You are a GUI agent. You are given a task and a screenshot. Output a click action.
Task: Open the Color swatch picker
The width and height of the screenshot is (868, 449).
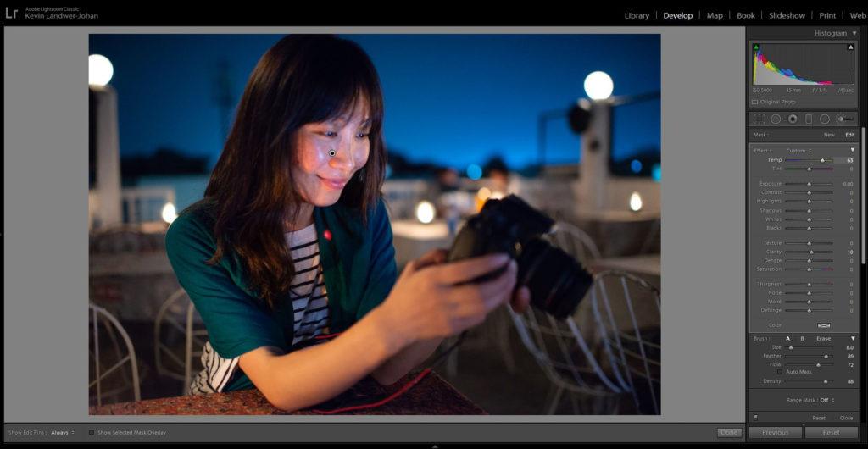(823, 325)
